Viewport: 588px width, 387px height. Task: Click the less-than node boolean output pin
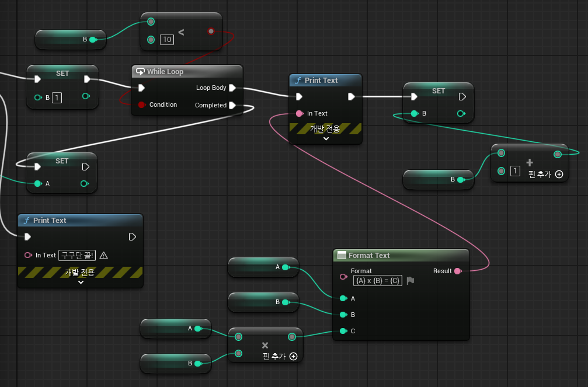tap(211, 31)
